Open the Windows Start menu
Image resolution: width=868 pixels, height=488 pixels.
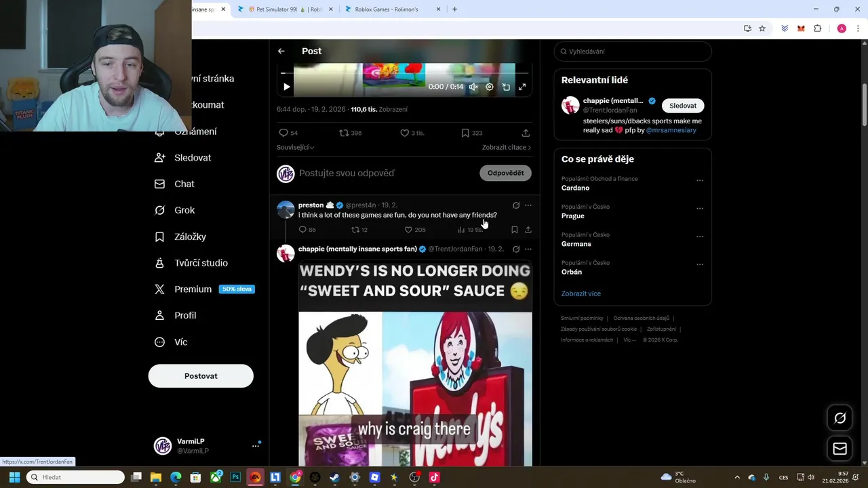coord(14,477)
